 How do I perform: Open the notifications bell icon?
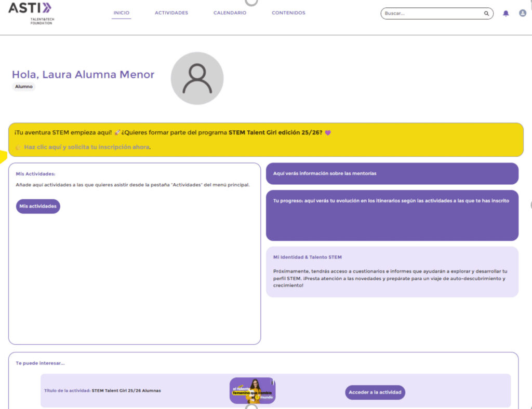click(x=506, y=13)
